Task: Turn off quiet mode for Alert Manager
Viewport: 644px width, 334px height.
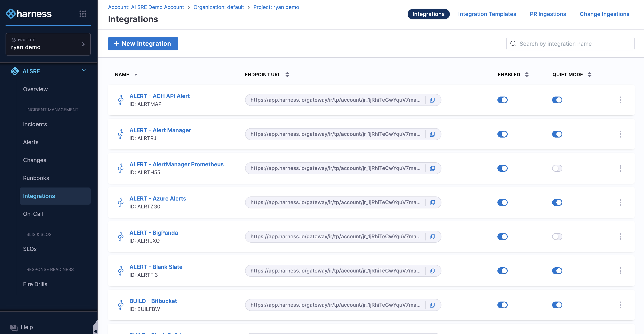Action: [557, 134]
